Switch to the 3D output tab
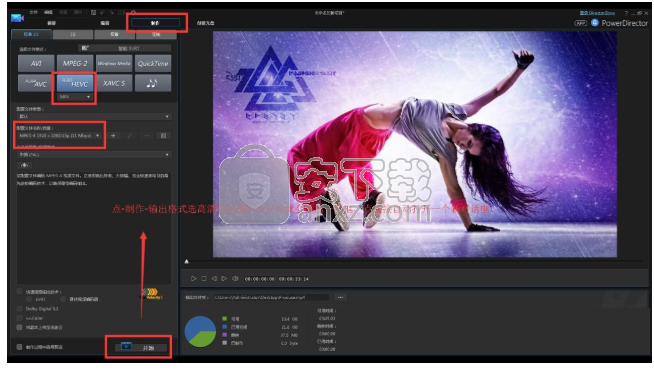This screenshot has width=654, height=372. click(73, 34)
